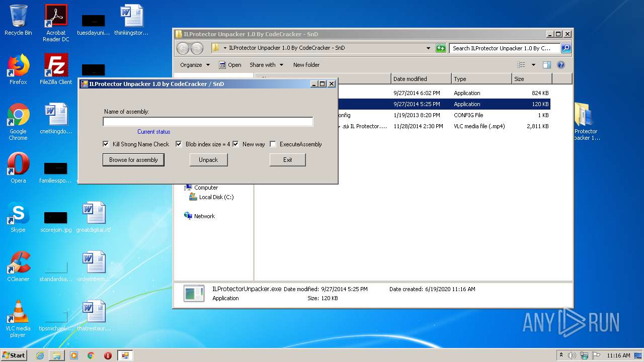Open the Protector Unpacker folder on desktop

point(585,121)
